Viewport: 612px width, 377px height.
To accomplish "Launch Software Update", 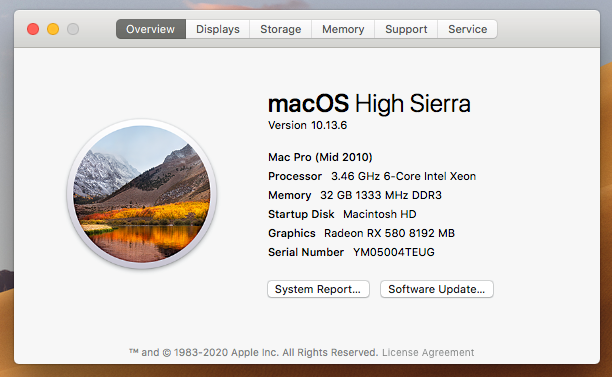I will tap(437, 289).
